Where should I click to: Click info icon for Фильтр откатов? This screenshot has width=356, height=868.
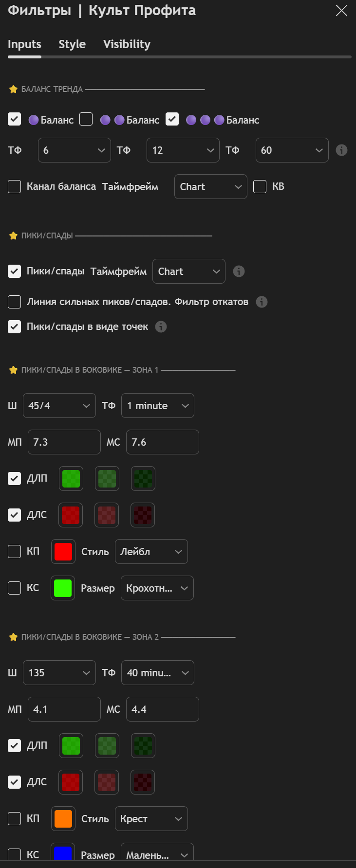pos(262,302)
